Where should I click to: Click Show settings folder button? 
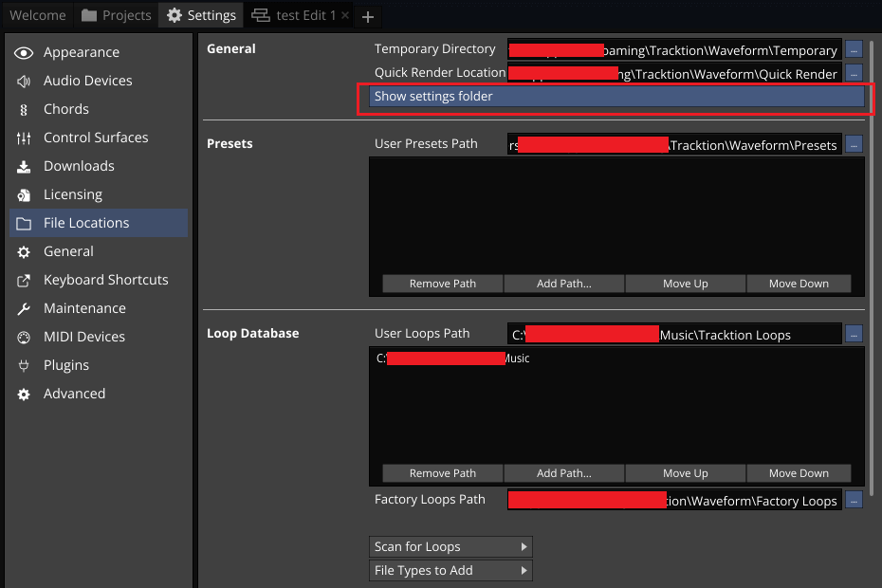616,97
